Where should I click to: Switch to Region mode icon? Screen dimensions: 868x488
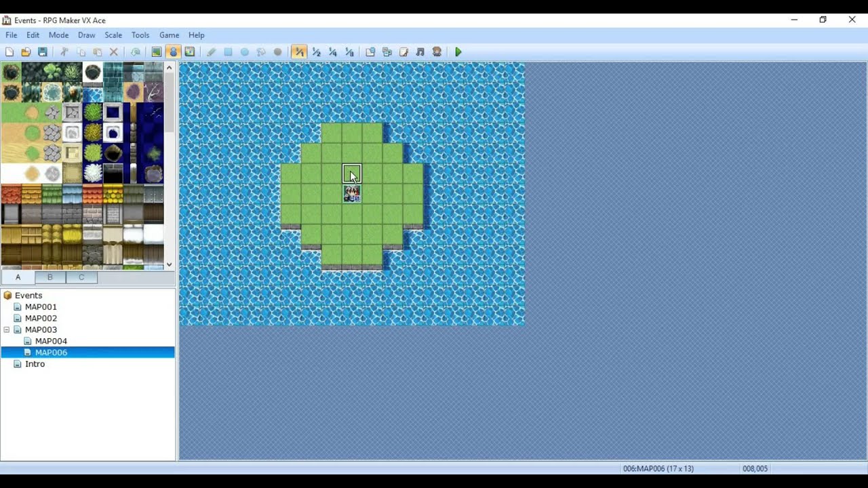coord(190,52)
